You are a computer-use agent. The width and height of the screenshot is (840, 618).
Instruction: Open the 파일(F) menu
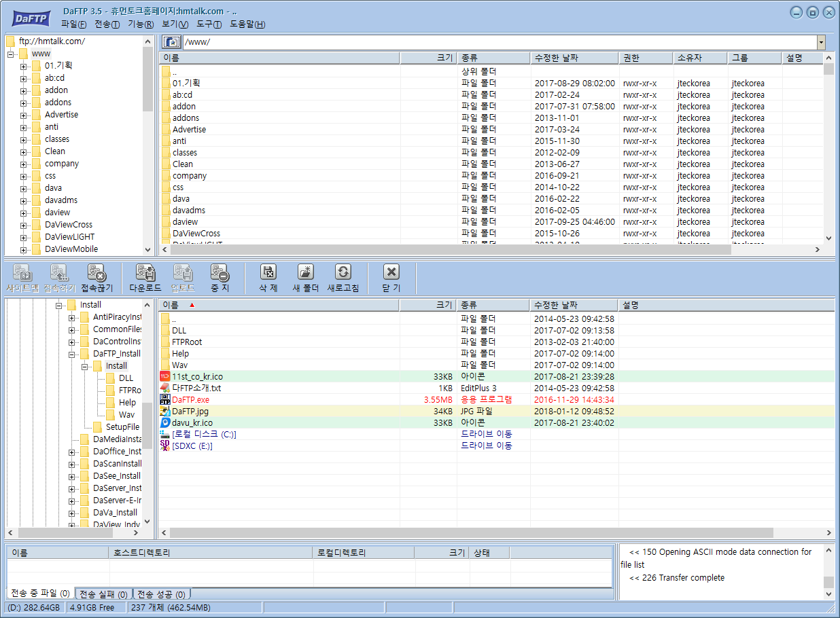[74, 24]
